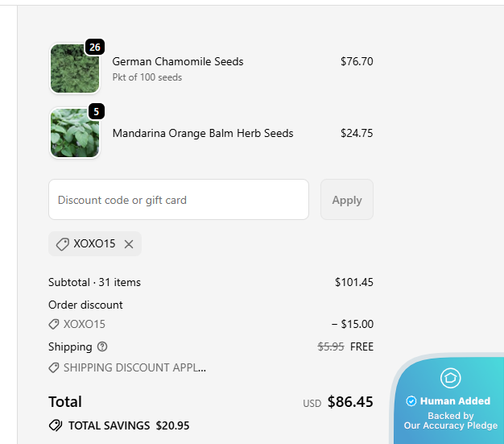The height and width of the screenshot is (444, 504).
Task: Click the total savings tag icon
Action: click(x=56, y=425)
